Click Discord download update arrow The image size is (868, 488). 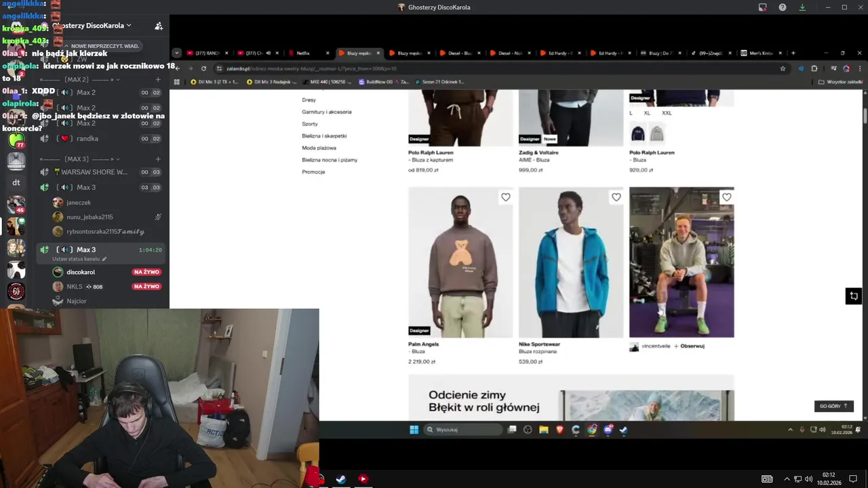pos(802,7)
